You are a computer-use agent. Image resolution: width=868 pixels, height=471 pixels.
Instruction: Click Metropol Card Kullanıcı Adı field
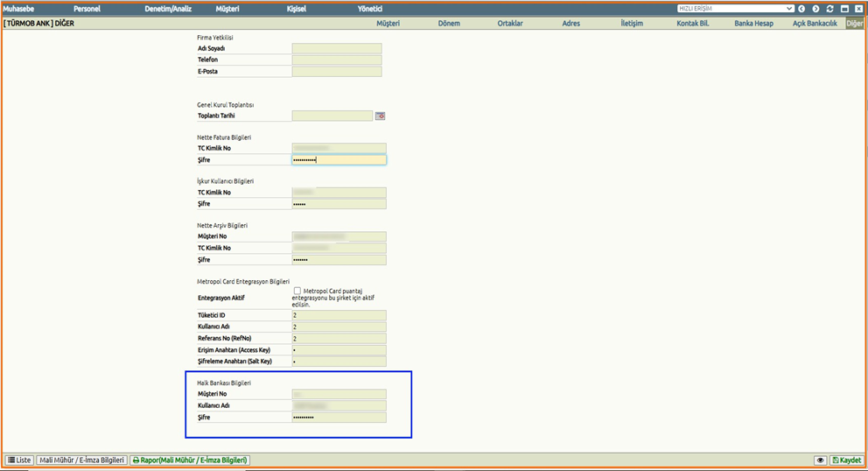coord(339,327)
